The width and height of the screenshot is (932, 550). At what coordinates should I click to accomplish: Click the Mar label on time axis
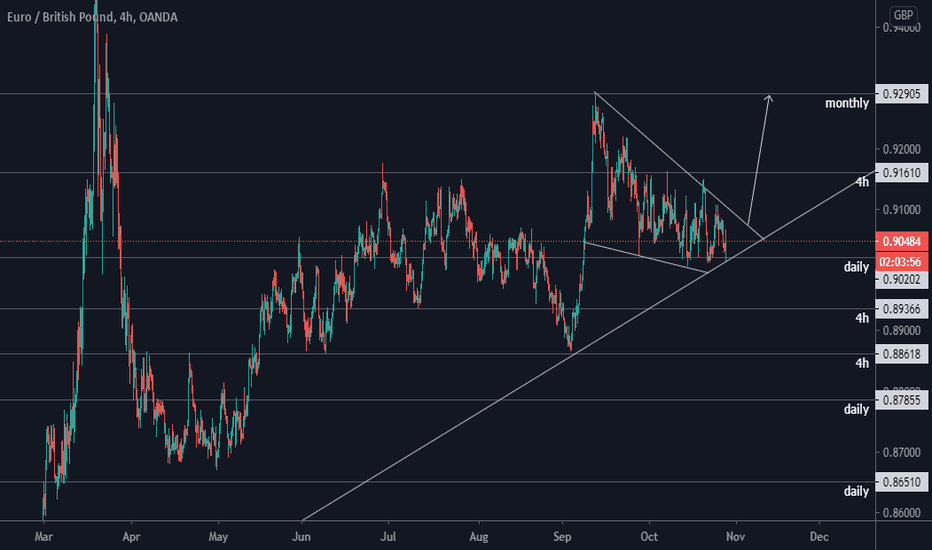point(43,537)
